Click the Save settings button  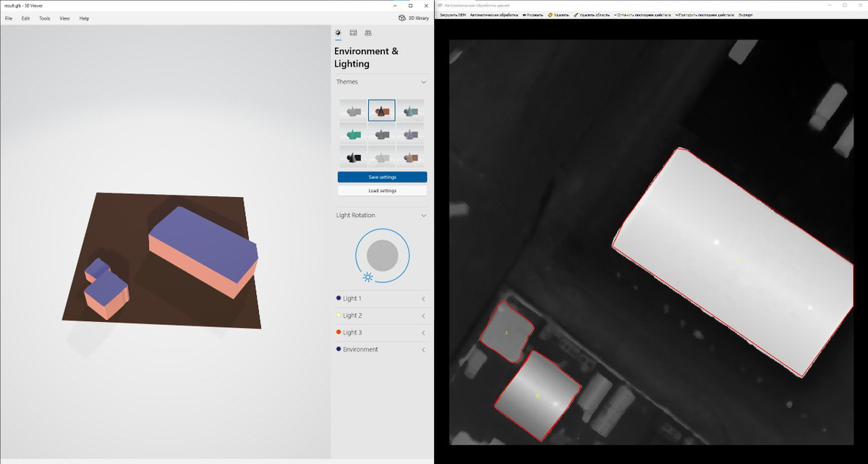[382, 177]
